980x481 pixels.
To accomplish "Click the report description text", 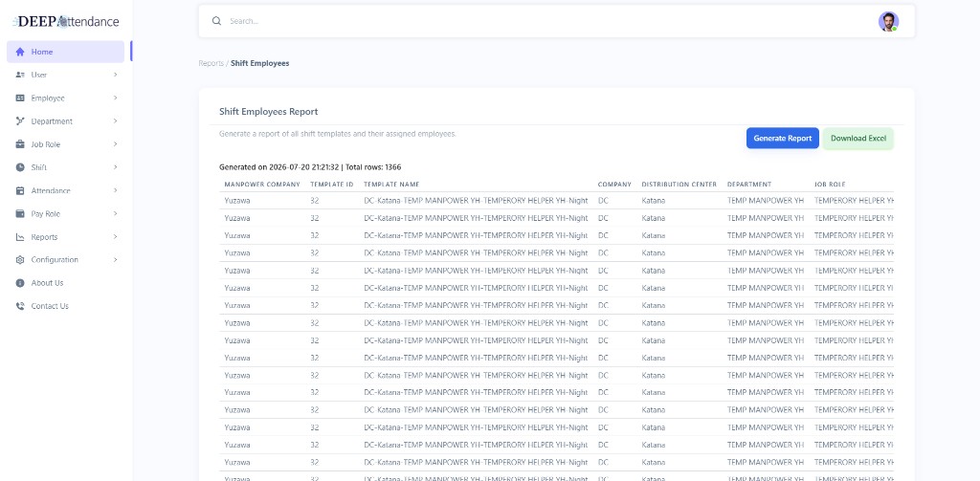I will [338, 134].
